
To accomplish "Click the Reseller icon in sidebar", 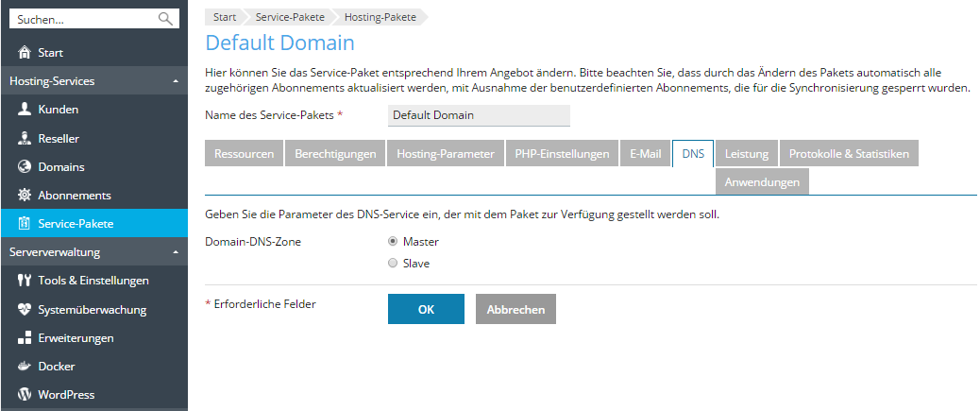I will tap(25, 139).
